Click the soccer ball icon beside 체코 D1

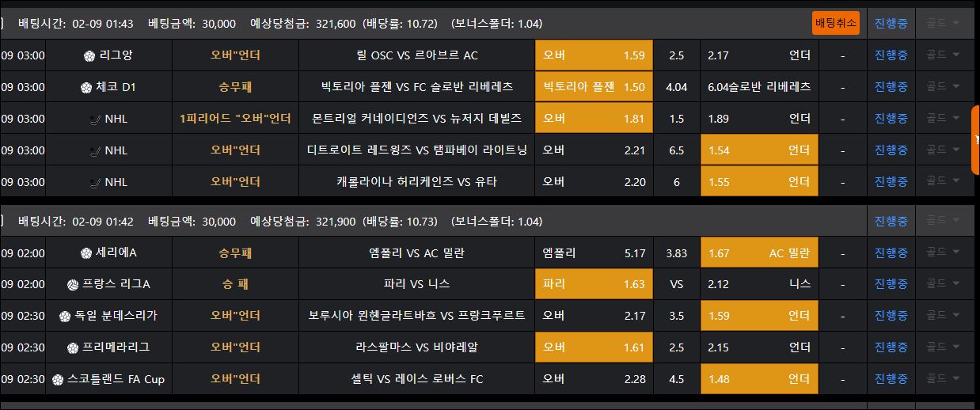click(x=86, y=87)
